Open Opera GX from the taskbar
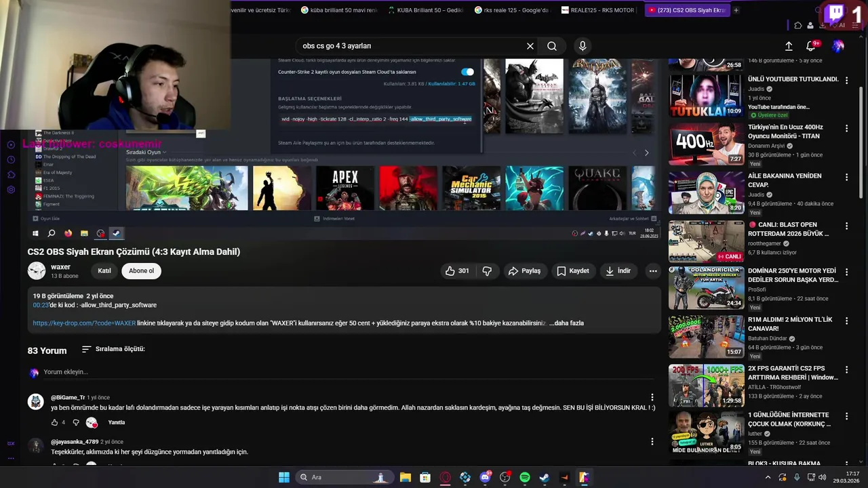This screenshot has width=868, height=488. pyautogui.click(x=446, y=477)
